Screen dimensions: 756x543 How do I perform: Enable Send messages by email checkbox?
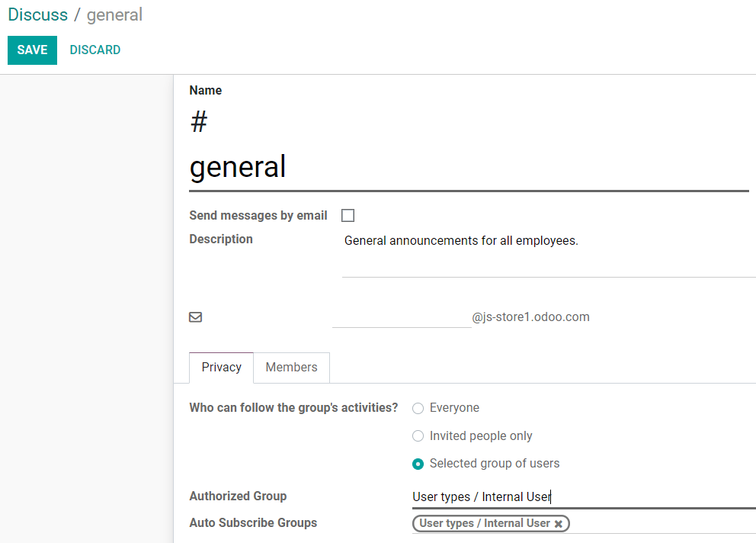pyautogui.click(x=348, y=216)
